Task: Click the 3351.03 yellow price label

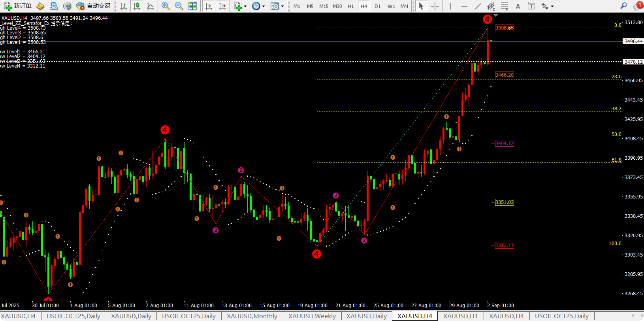Action: coord(505,202)
